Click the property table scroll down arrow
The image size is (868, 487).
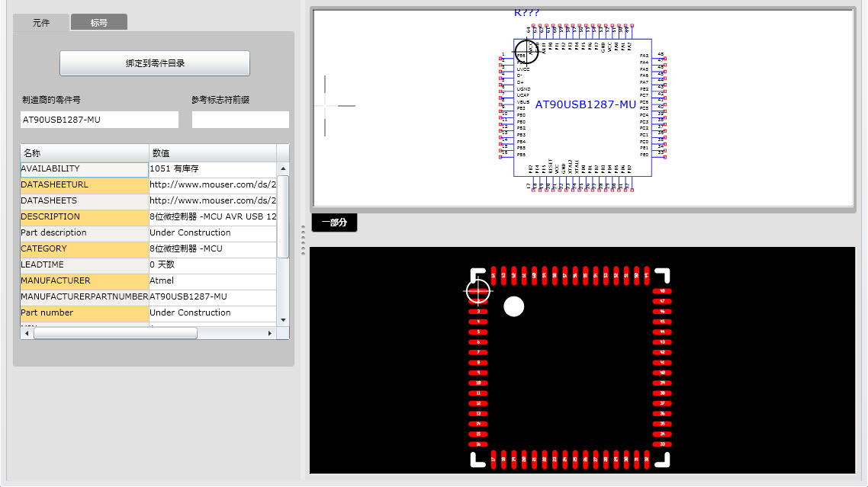click(283, 320)
